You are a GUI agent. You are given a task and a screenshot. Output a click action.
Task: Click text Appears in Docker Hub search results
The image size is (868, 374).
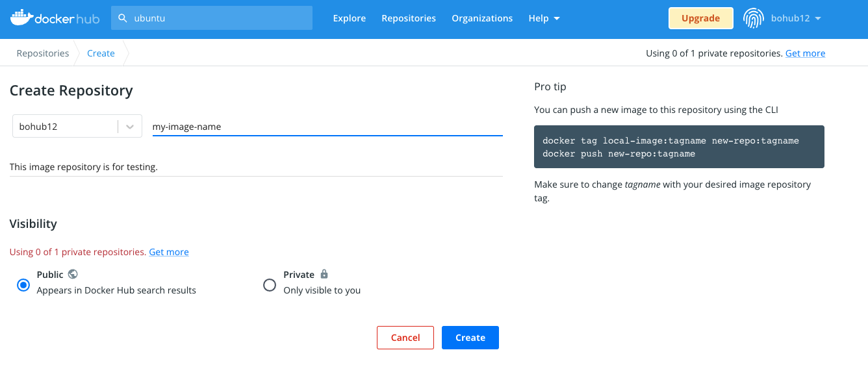point(116,290)
